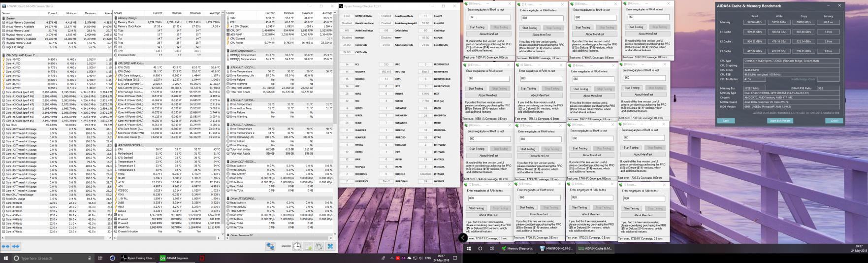Screen dimensions: 868x263
Task: Switch to AIDA64 Engineer taskbar item
Action: (x=176, y=258)
